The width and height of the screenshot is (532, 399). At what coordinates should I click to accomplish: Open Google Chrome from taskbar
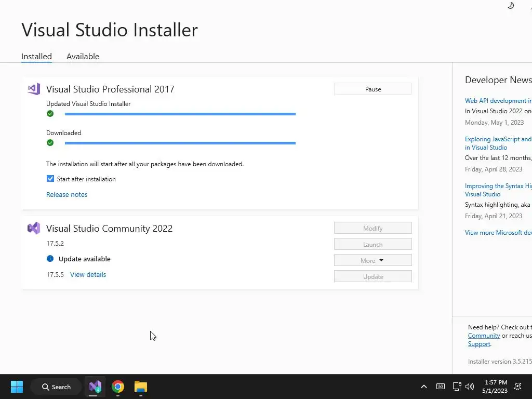tap(118, 387)
